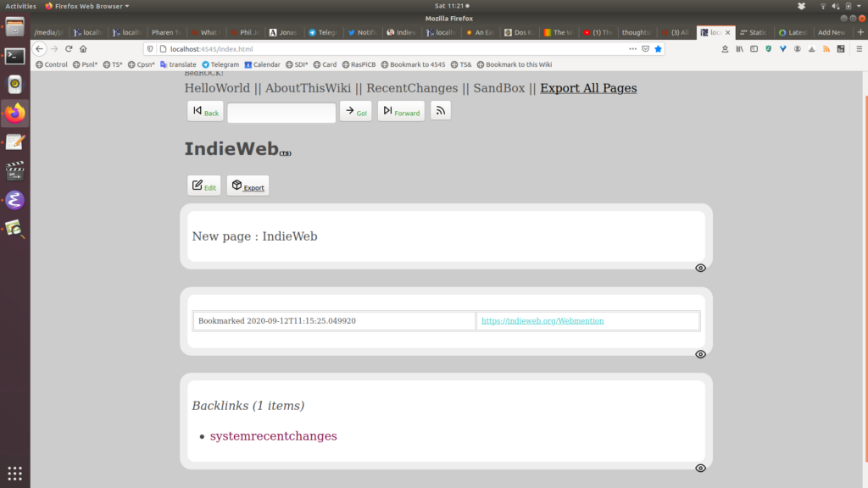This screenshot has width=868, height=488.
Task: Save page to Pocket
Action: [x=645, y=48]
